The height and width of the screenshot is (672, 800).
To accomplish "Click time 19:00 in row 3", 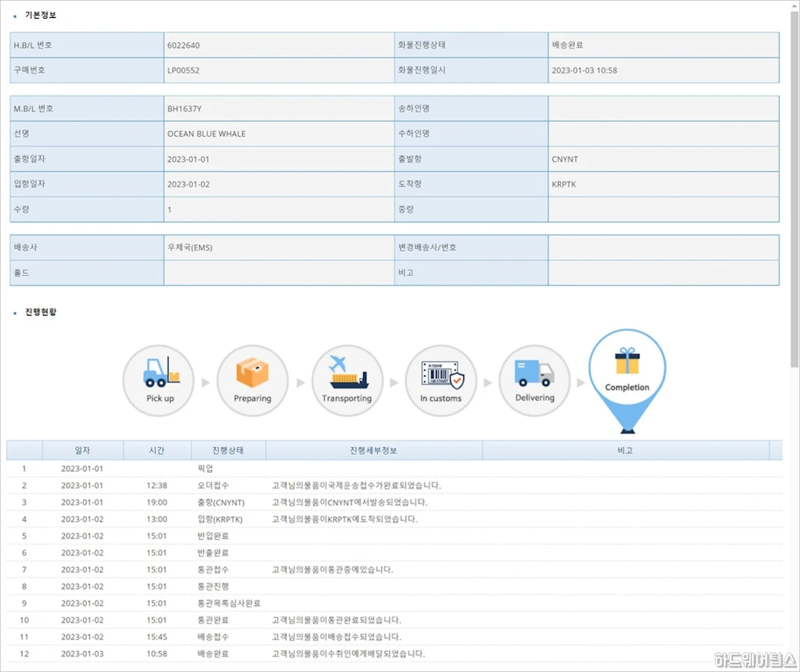I will 156,502.
